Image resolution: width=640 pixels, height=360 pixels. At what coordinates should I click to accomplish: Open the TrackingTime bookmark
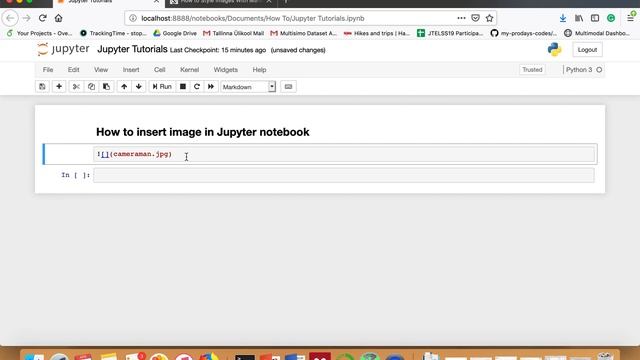tap(113, 33)
